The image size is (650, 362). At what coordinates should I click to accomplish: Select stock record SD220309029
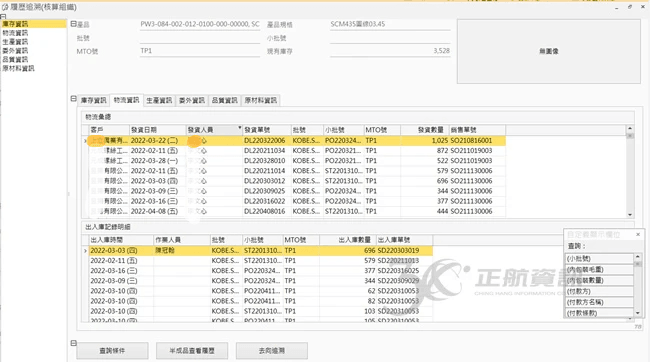(261, 281)
